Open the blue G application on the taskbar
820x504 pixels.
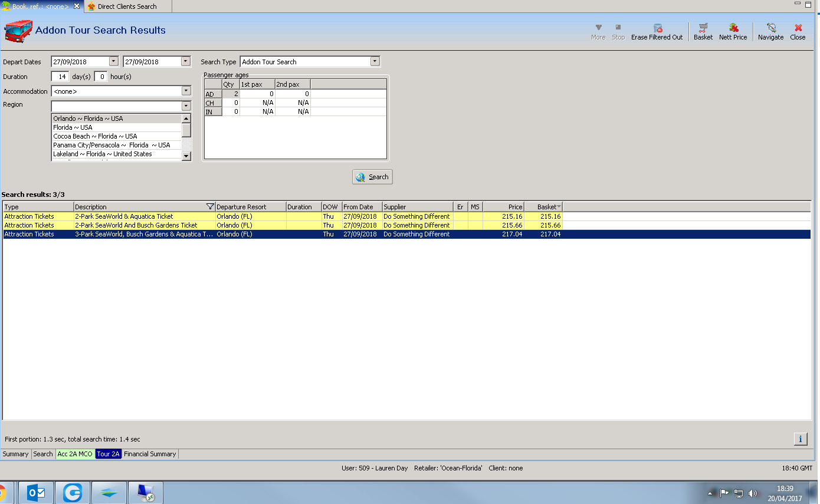[73, 493]
